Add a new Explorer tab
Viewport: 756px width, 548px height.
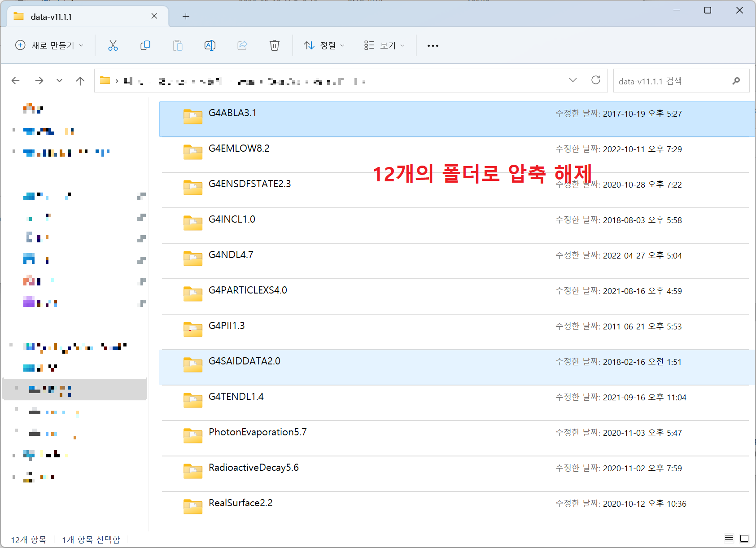[x=186, y=17]
